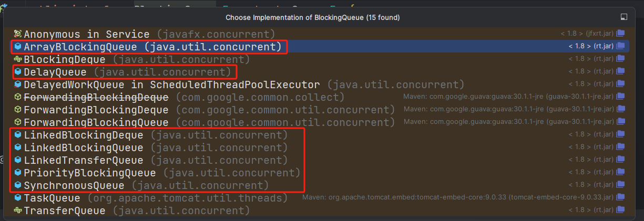
Task: Select DelayQueue from the list
Action: coord(56,72)
